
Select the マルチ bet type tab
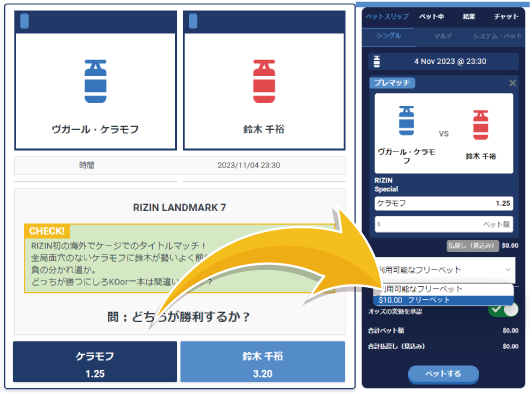tap(443, 36)
